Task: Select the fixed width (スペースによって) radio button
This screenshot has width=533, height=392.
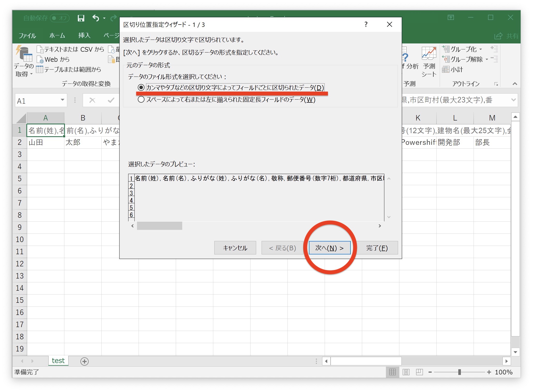Action: click(141, 100)
